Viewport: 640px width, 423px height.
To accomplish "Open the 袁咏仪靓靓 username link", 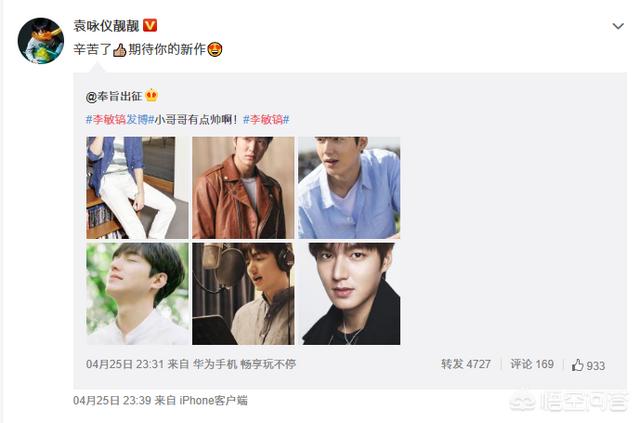I will [106, 25].
